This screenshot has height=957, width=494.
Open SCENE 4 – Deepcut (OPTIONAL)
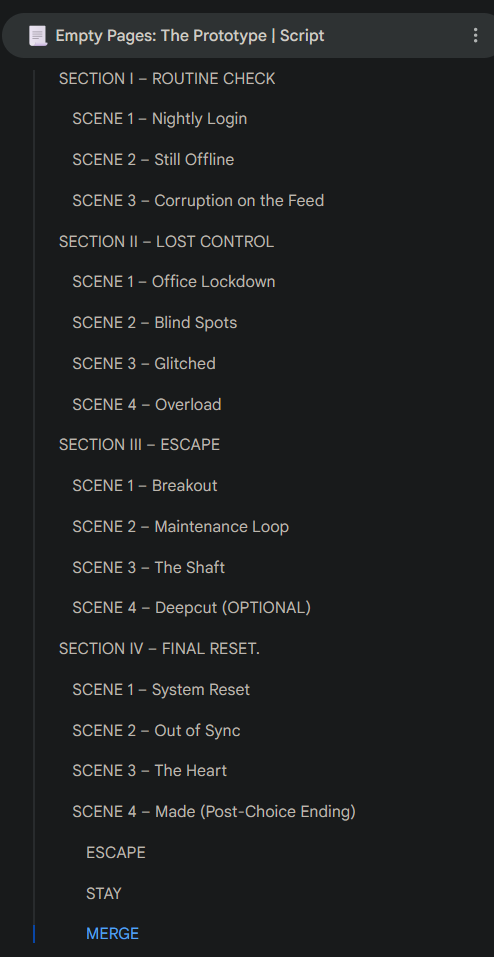click(192, 608)
